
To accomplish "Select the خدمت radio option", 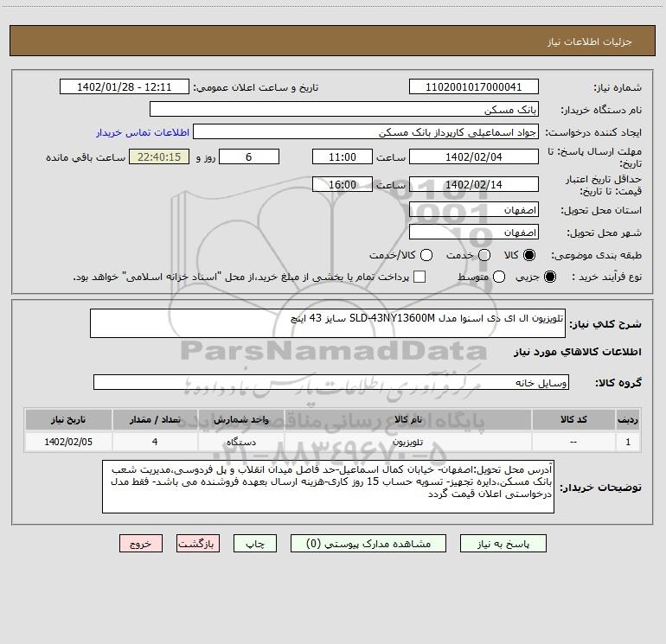I will click(x=483, y=255).
